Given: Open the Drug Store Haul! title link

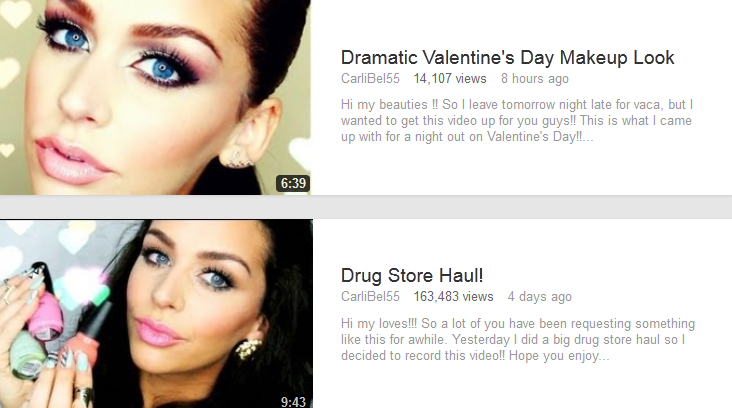Looking at the screenshot, I should 412,275.
